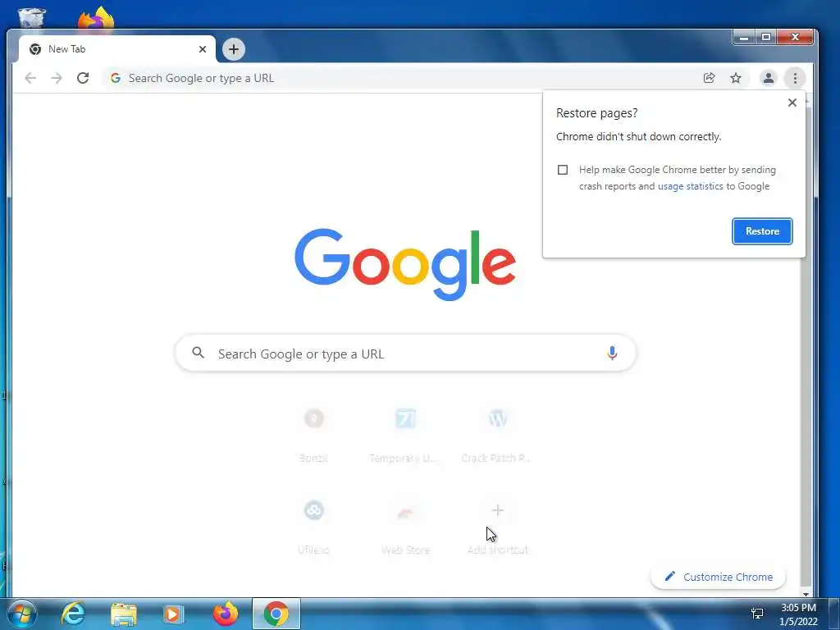Open the usage statistics link
Screen dimensions: 840x630
[x=690, y=186]
